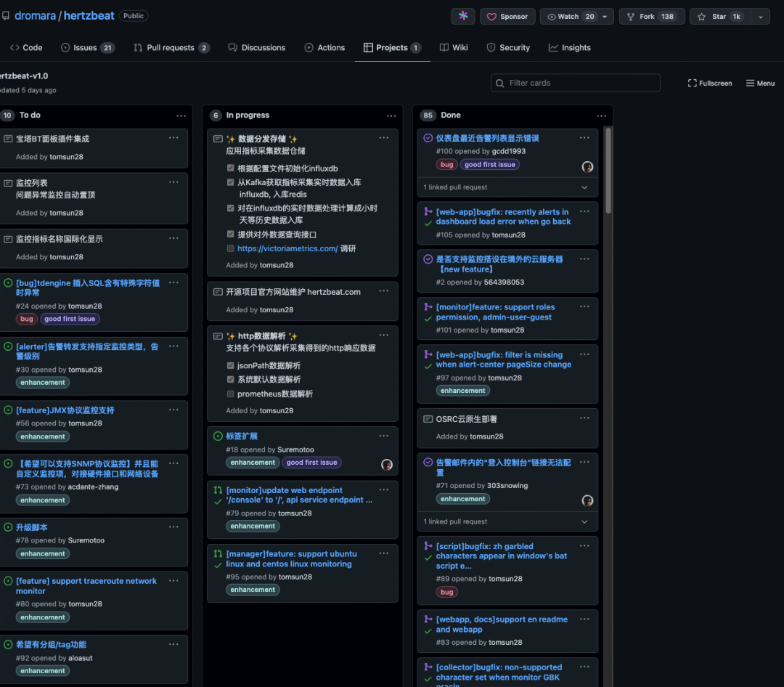Click good first issue label on 标签扩展

tap(311, 463)
